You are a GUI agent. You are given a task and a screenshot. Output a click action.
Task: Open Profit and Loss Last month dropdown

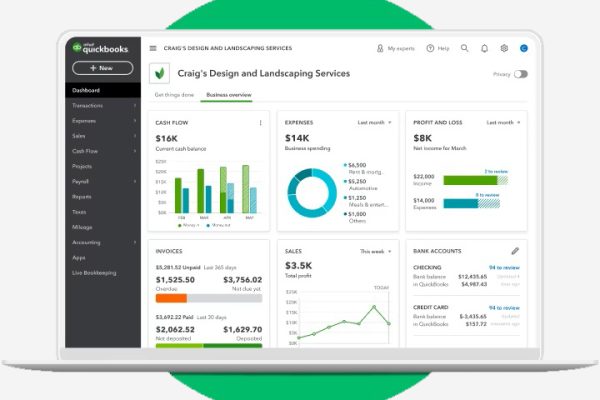(x=504, y=123)
